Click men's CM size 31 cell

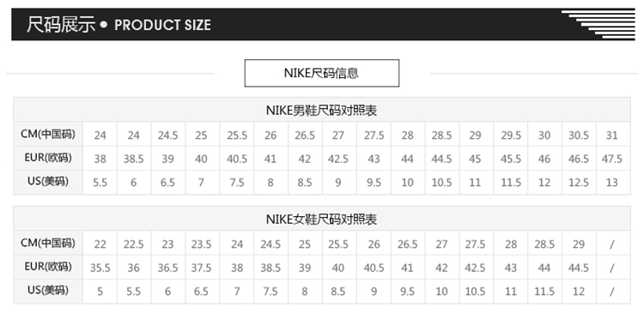pos(613,135)
